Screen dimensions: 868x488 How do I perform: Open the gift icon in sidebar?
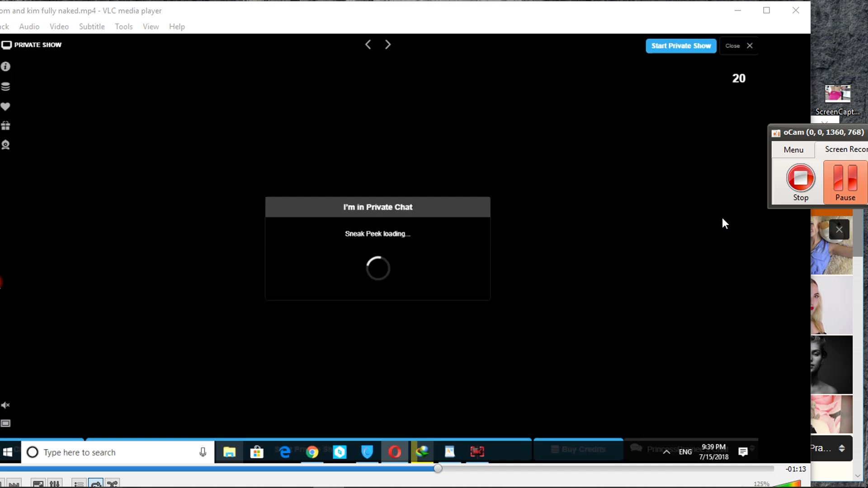5,126
